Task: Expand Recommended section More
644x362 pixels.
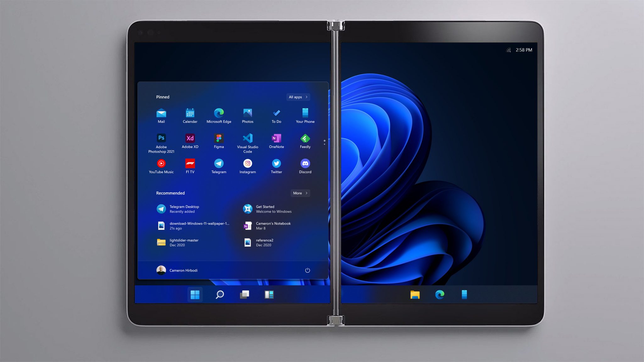Action: (x=300, y=193)
